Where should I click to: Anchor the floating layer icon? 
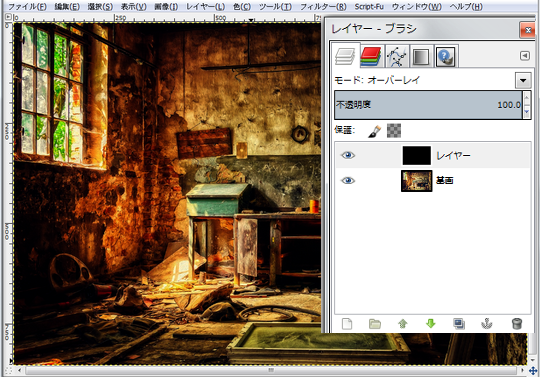click(486, 324)
